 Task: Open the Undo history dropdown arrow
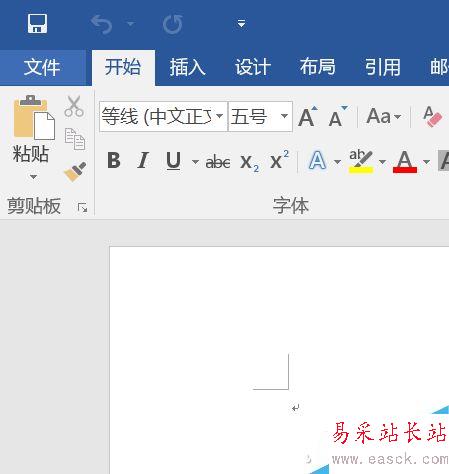tap(130, 24)
